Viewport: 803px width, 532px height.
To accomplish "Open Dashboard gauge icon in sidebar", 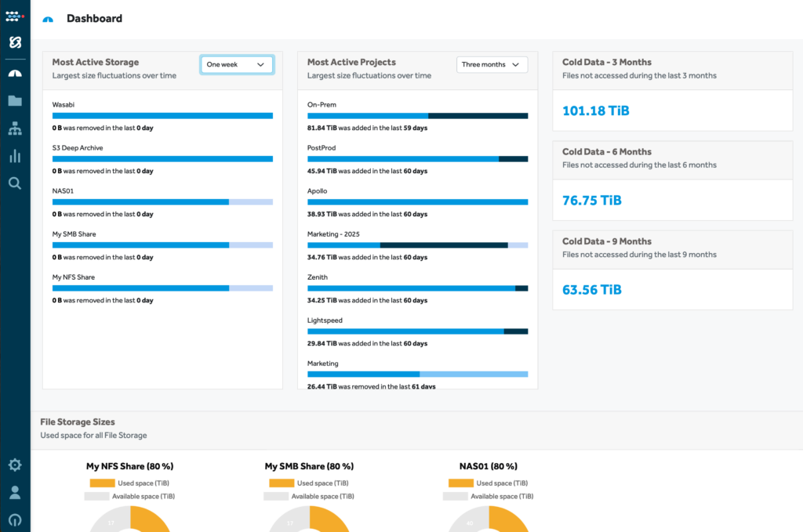I will coord(15,74).
